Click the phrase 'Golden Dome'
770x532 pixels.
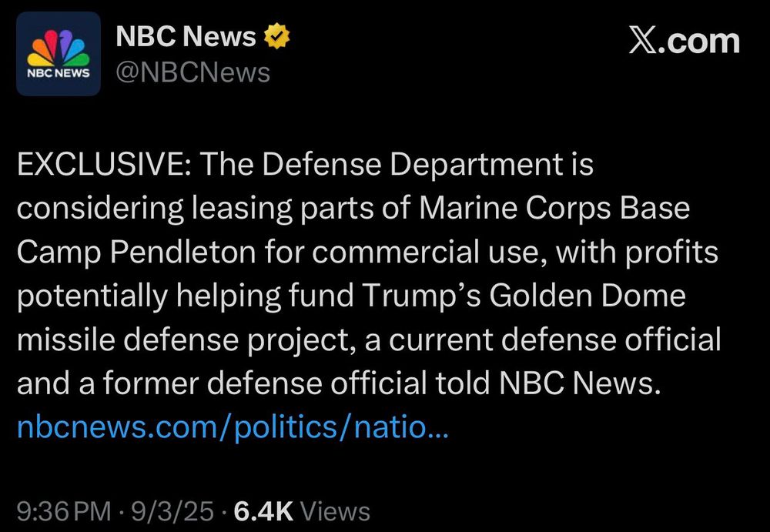(587, 296)
